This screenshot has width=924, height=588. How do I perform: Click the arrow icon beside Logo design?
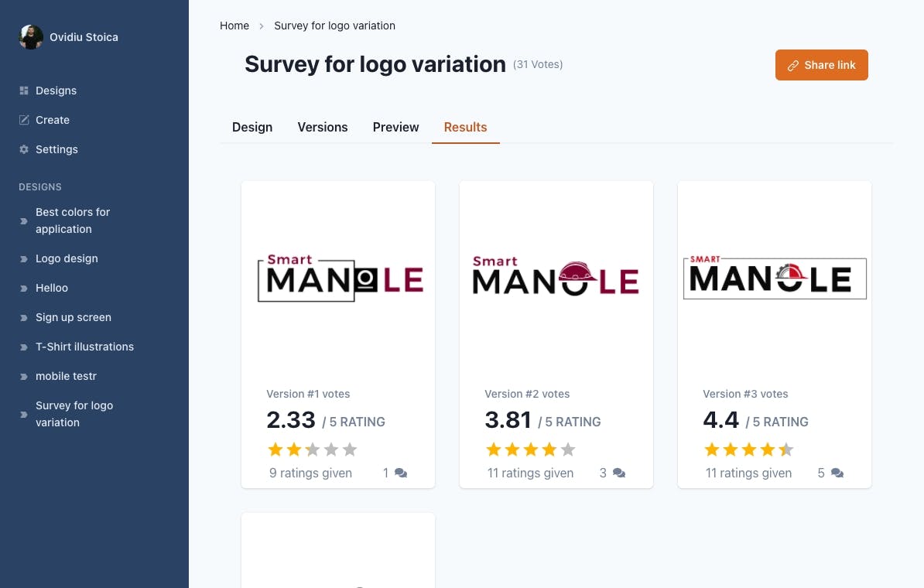[x=23, y=259]
